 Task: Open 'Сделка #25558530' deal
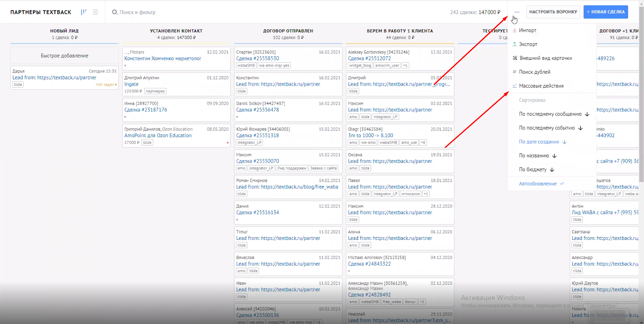pyautogui.click(x=258, y=58)
